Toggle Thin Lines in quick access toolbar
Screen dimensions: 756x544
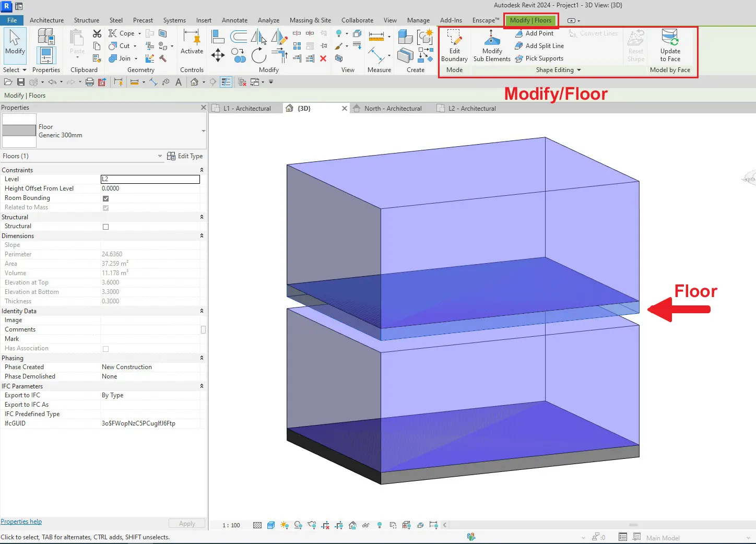pos(226,82)
